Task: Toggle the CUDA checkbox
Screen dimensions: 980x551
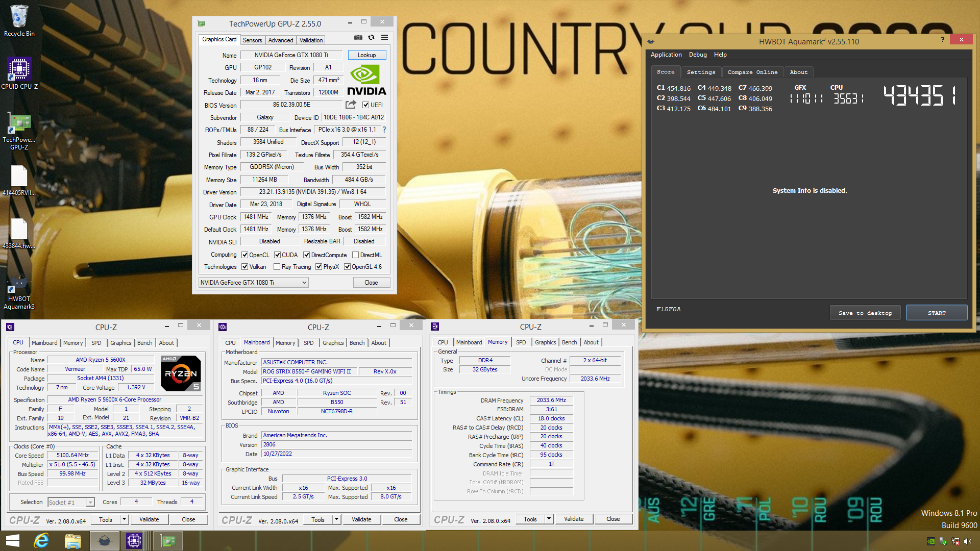Action: click(277, 255)
